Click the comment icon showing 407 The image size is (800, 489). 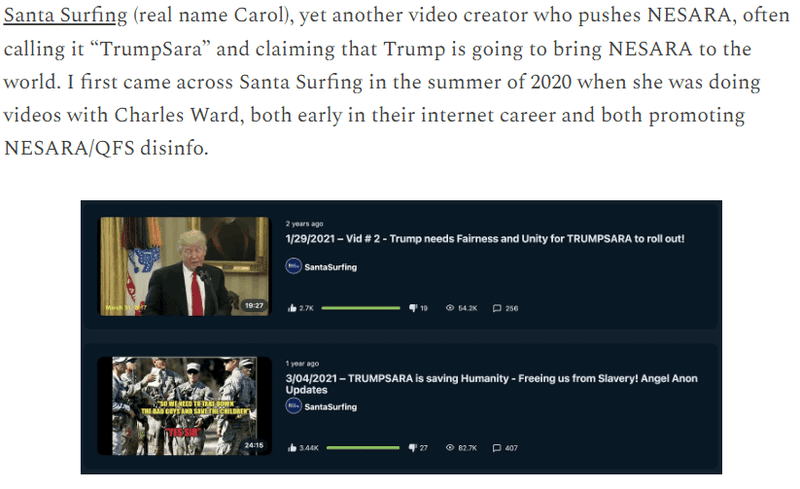[497, 448]
